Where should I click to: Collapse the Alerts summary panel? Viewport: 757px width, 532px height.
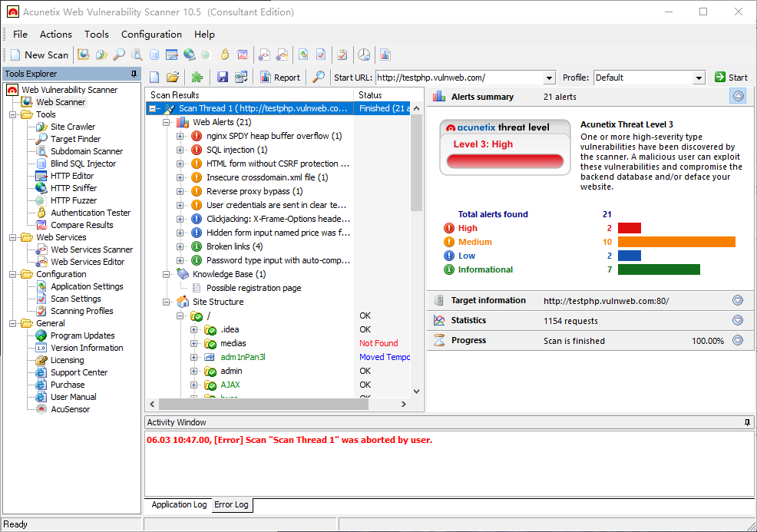(738, 96)
